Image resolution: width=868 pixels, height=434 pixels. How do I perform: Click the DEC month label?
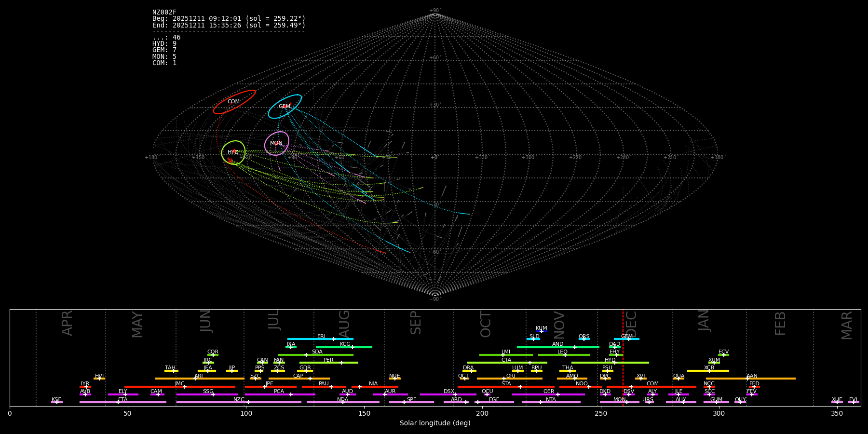[631, 324]
